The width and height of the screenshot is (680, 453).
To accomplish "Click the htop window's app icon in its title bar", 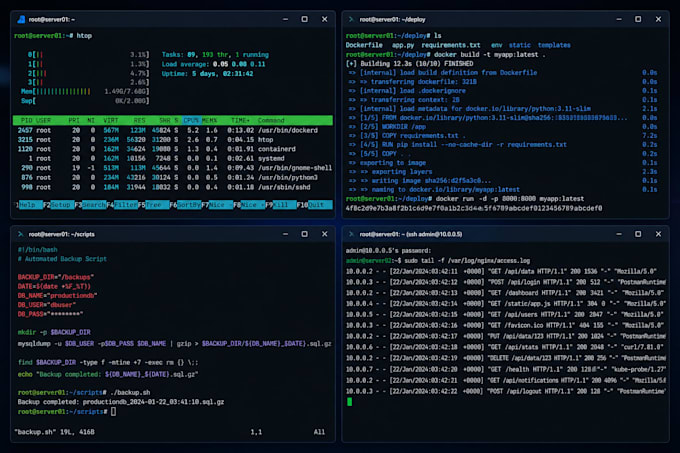I will click(21, 20).
